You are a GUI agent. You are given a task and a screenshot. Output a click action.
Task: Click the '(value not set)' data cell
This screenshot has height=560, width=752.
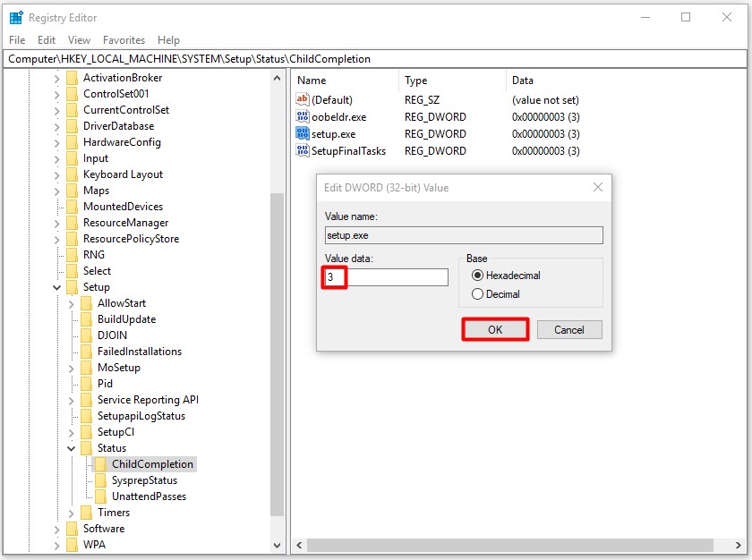pos(545,100)
